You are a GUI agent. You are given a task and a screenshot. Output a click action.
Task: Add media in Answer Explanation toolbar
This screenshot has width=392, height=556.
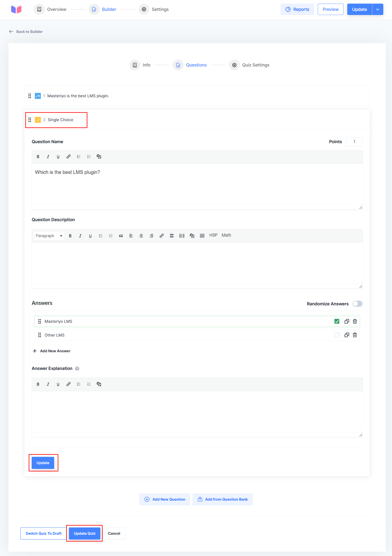[99, 384]
